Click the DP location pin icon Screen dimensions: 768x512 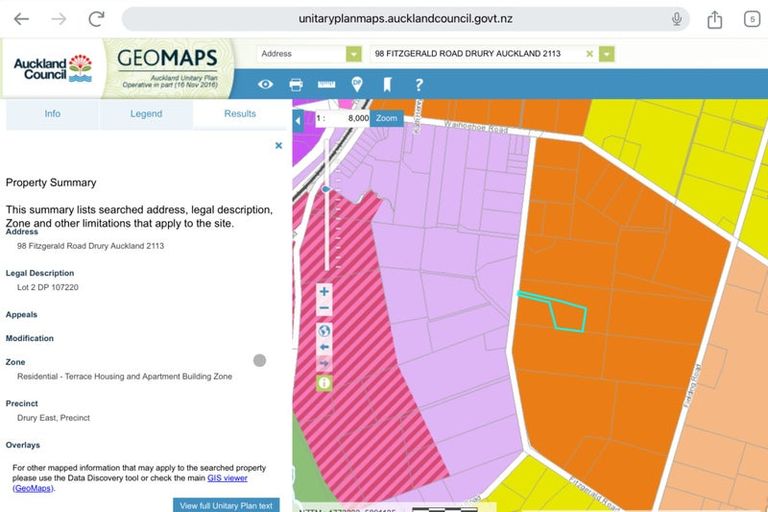(357, 85)
